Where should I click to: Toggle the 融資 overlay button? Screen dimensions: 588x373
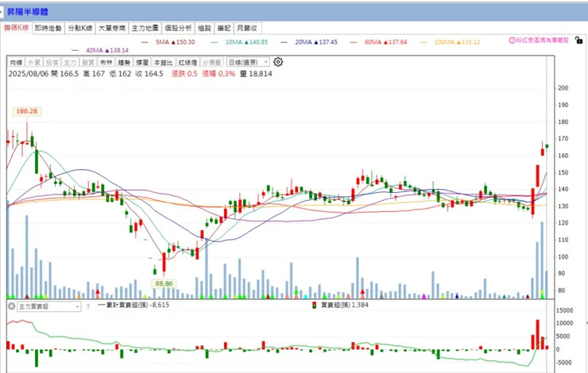[x=88, y=62]
